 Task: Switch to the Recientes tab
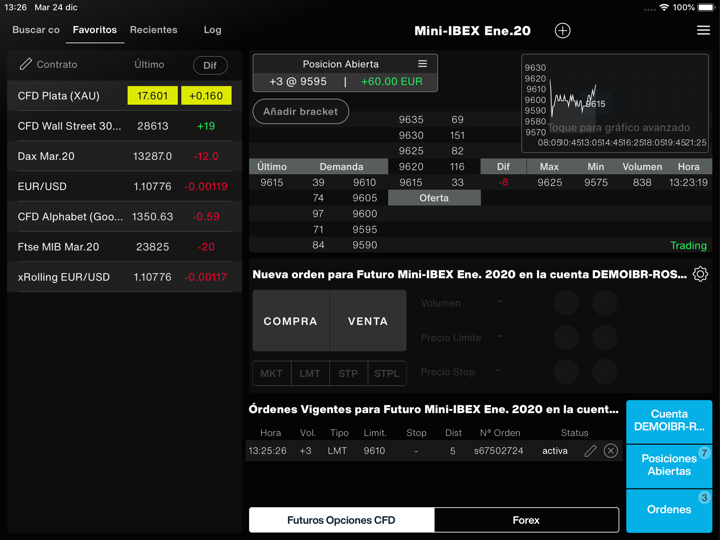coord(153,30)
